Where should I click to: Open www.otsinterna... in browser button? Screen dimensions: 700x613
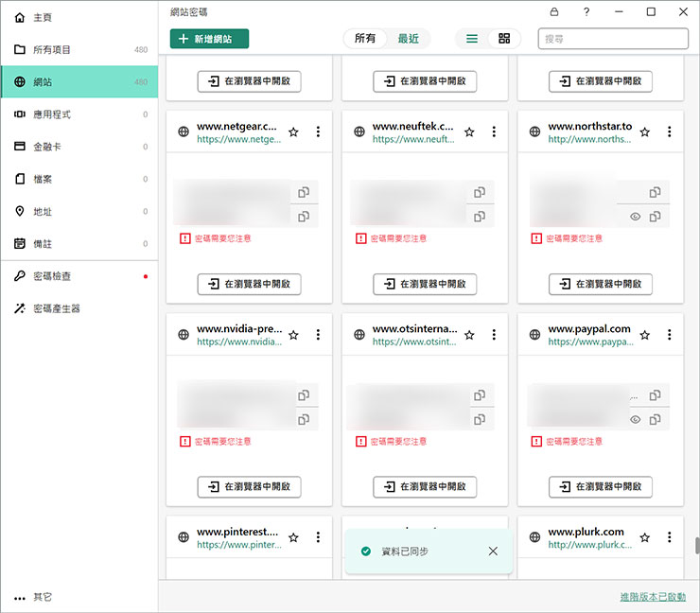coord(425,486)
